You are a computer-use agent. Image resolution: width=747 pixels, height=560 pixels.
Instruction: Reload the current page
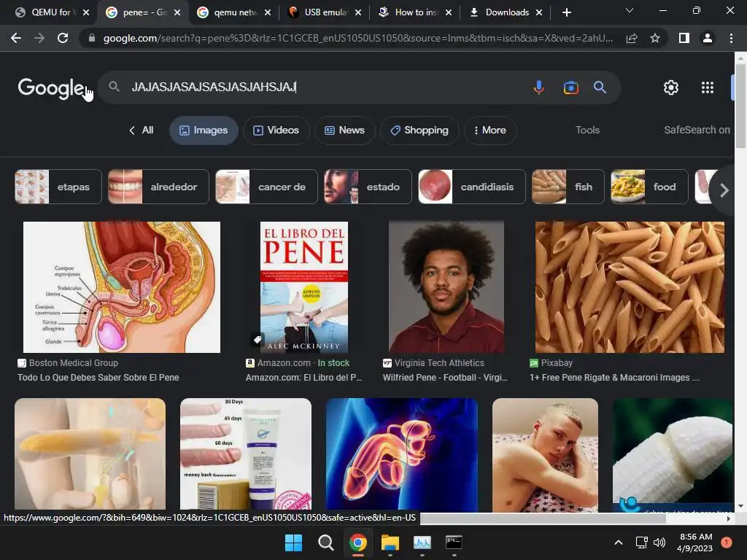click(x=63, y=38)
